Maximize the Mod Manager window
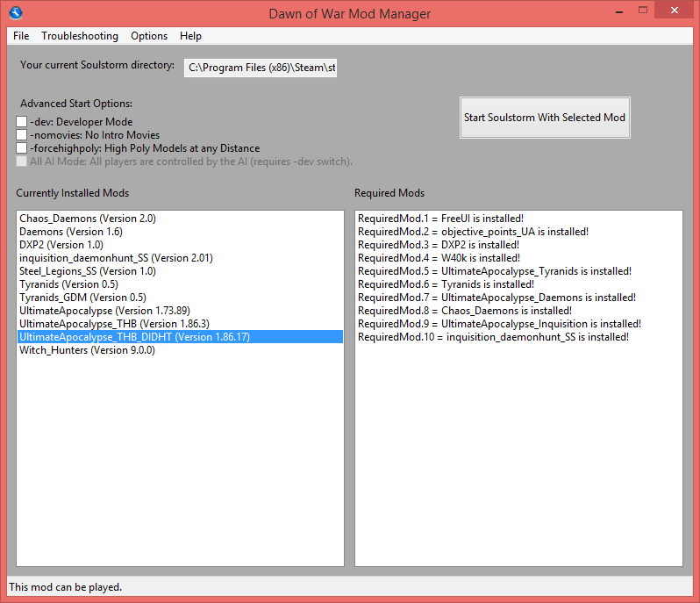The width and height of the screenshot is (700, 603). (x=643, y=11)
